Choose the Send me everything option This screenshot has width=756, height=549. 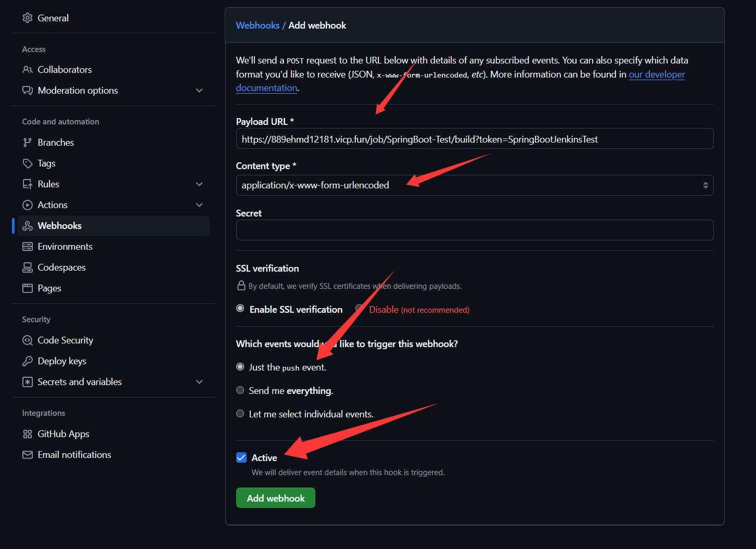coord(240,390)
